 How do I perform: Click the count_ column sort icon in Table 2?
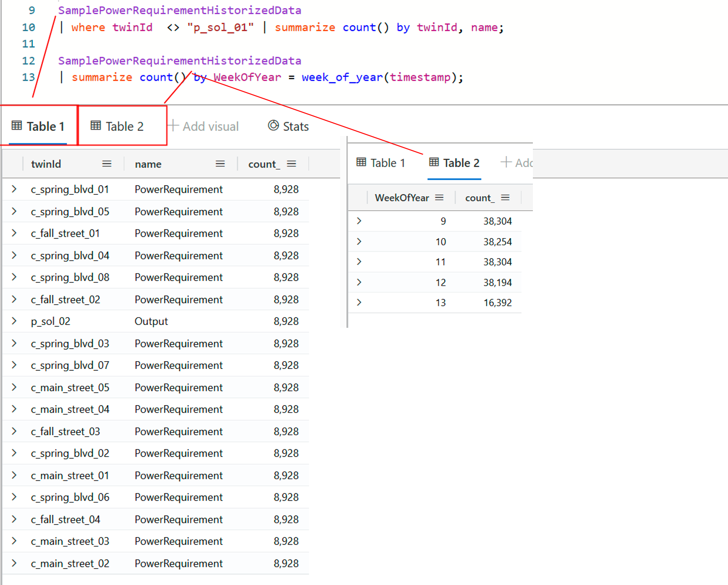506,197
